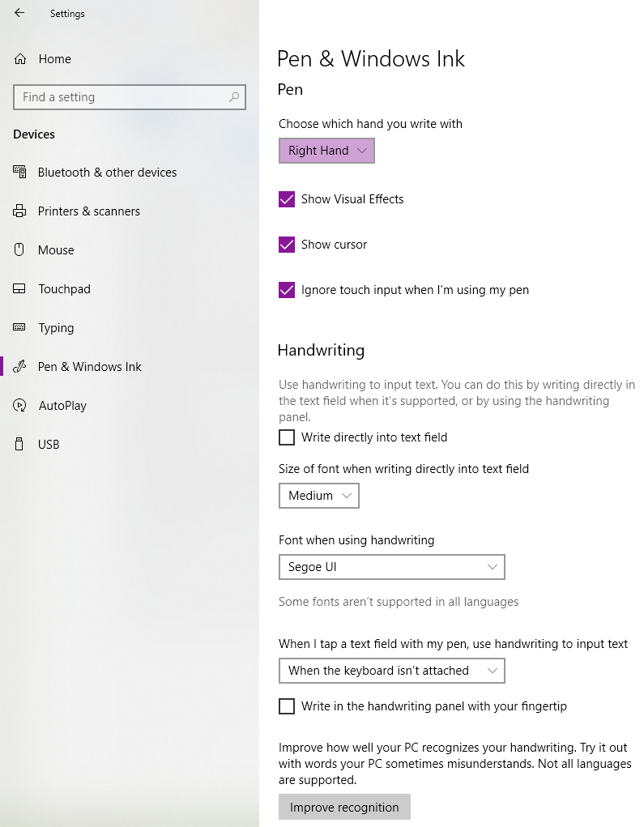Screen dimensions: 644x827
Task: Click the back arrow in Settings
Action: 18,13
